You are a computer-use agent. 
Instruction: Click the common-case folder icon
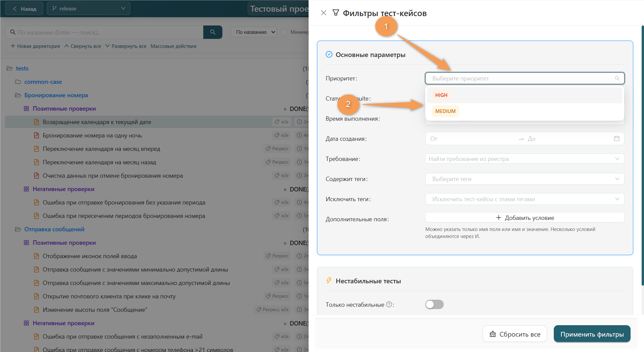pyautogui.click(x=18, y=82)
